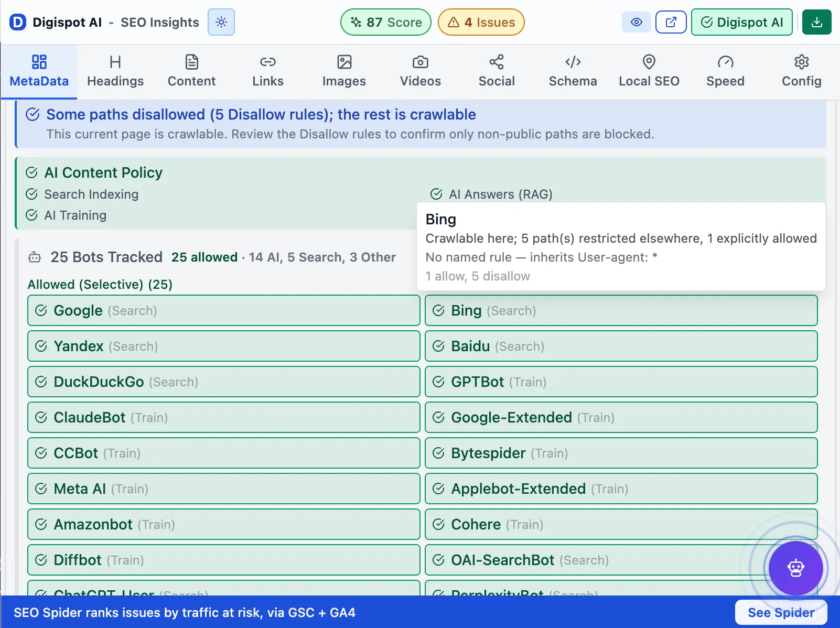Click the AI Content Policy heading
Screen dimensions: 840x628
(103, 172)
